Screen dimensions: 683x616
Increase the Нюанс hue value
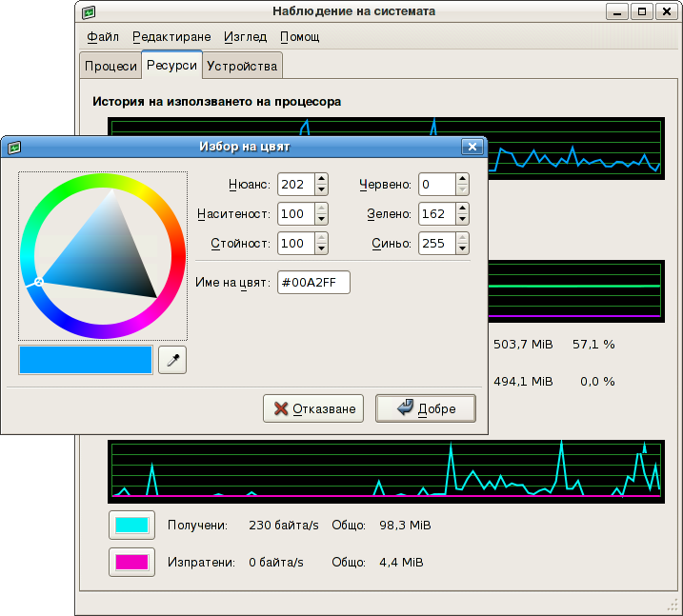pos(322,179)
